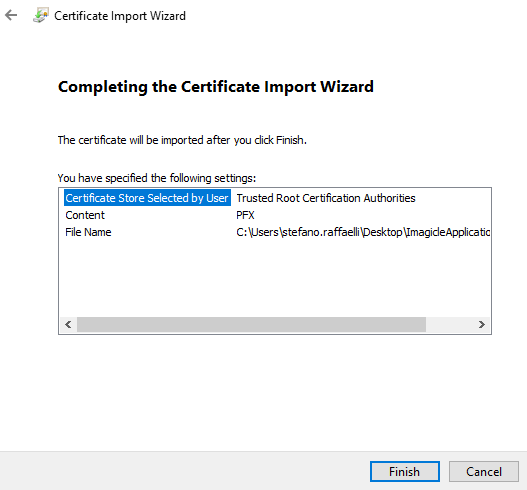Click the PFX content value
The height and width of the screenshot is (490, 527).
(x=245, y=215)
